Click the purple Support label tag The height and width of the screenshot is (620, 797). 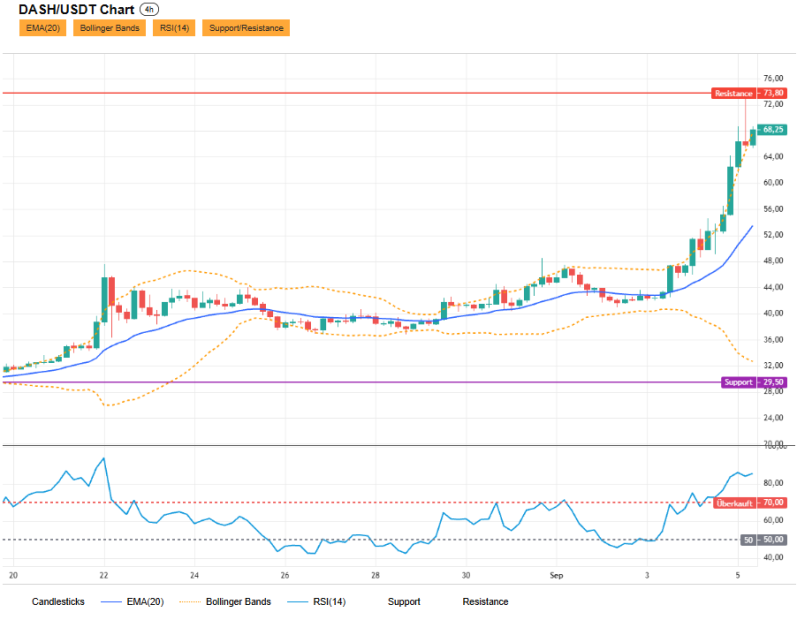click(x=738, y=382)
